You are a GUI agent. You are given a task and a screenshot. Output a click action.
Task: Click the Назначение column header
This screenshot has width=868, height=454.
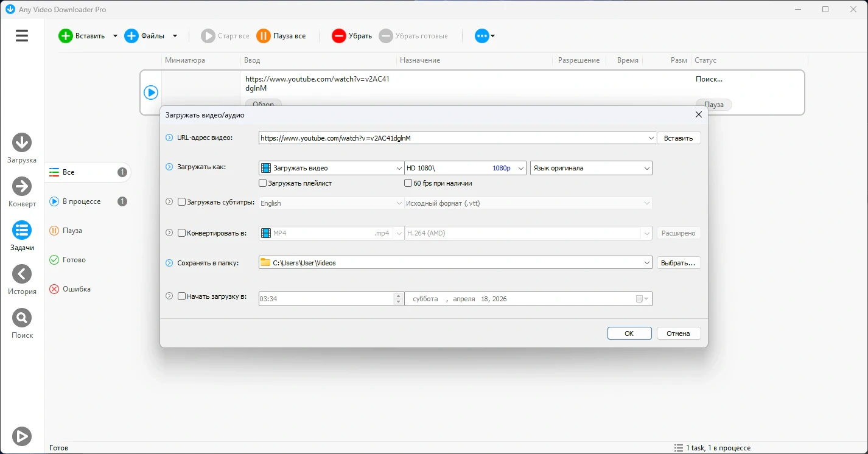[475, 60]
